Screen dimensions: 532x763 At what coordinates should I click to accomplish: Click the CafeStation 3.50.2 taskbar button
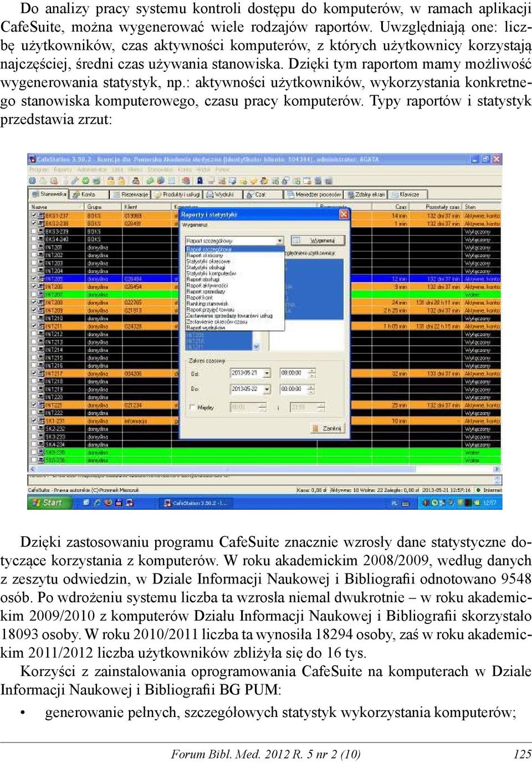coord(196,503)
